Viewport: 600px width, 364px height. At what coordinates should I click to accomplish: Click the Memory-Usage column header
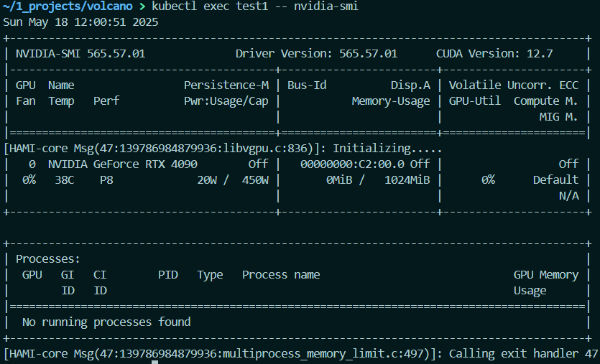click(391, 101)
